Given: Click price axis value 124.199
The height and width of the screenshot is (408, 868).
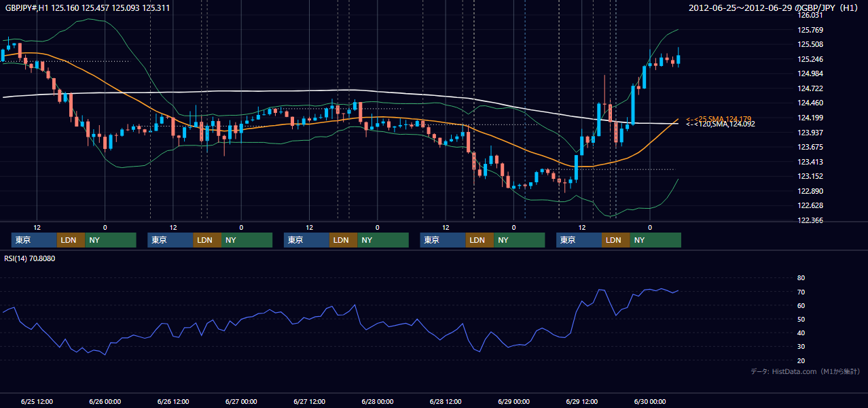Looking at the screenshot, I should pos(810,118).
